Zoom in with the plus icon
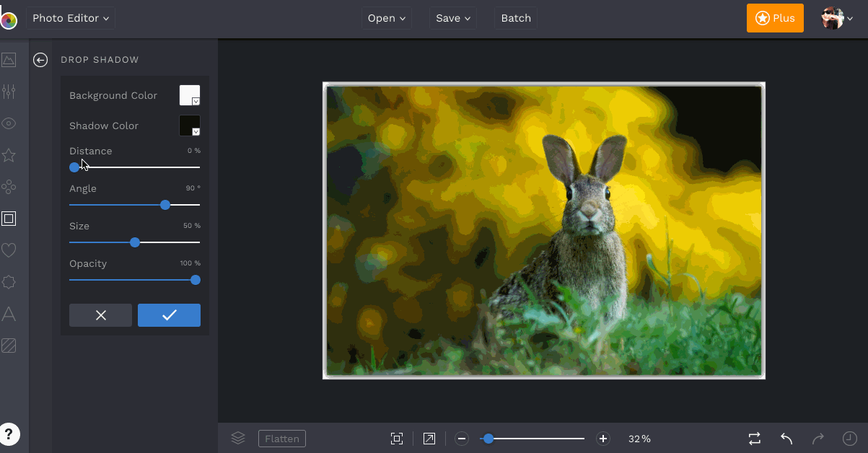Viewport: 868px width, 453px height. coord(603,439)
